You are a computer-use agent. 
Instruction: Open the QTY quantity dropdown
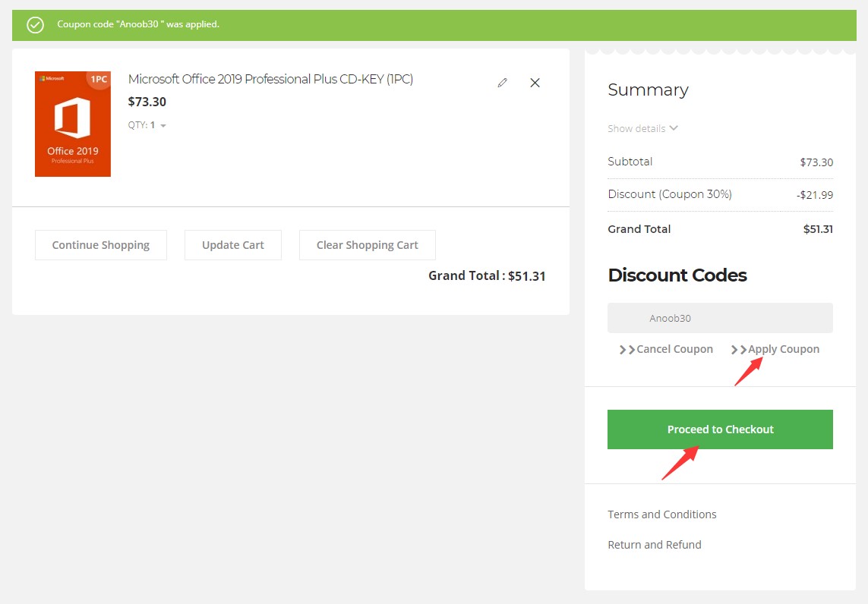click(x=162, y=125)
